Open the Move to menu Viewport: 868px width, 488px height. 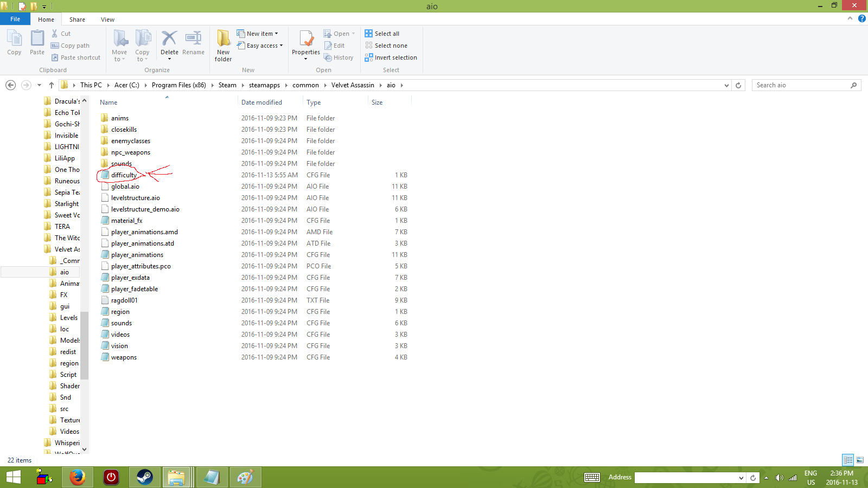pyautogui.click(x=119, y=46)
